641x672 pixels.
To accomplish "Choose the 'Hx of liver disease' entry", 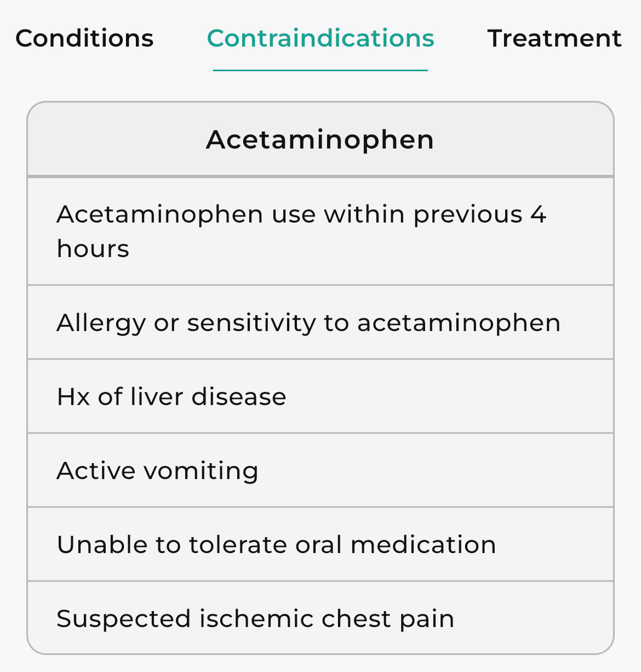I will [321, 396].
